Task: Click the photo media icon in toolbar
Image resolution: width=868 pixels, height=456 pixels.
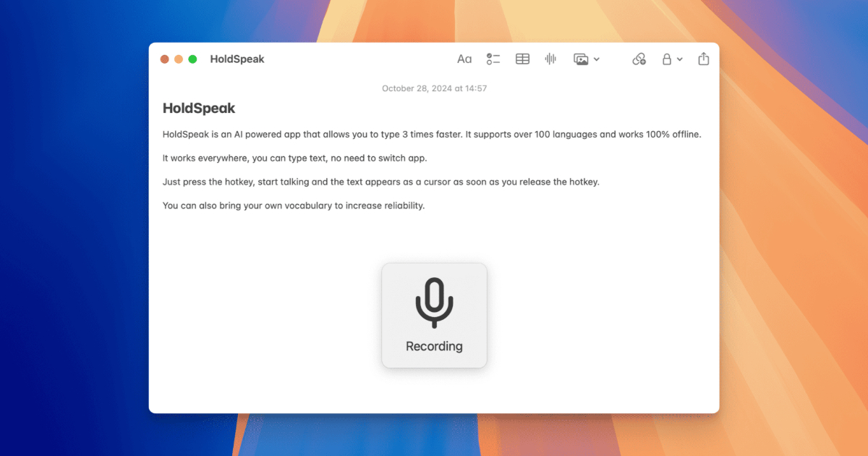Action: pyautogui.click(x=581, y=59)
